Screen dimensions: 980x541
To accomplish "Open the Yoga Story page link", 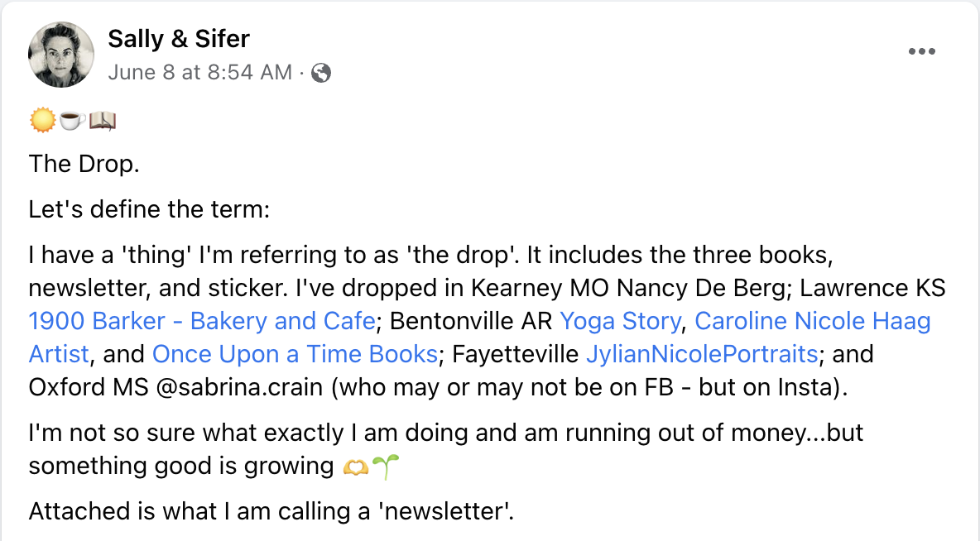I will pyautogui.click(x=620, y=321).
